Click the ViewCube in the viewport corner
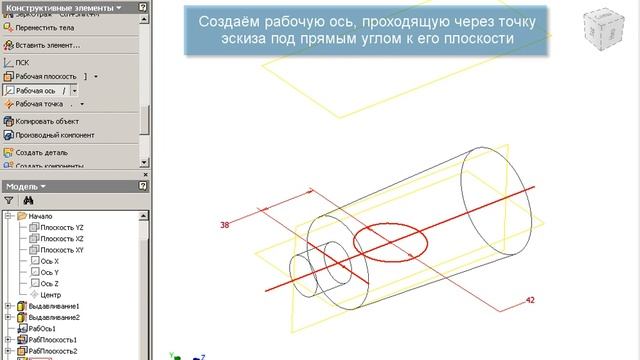The height and width of the screenshot is (360, 640). 604,29
